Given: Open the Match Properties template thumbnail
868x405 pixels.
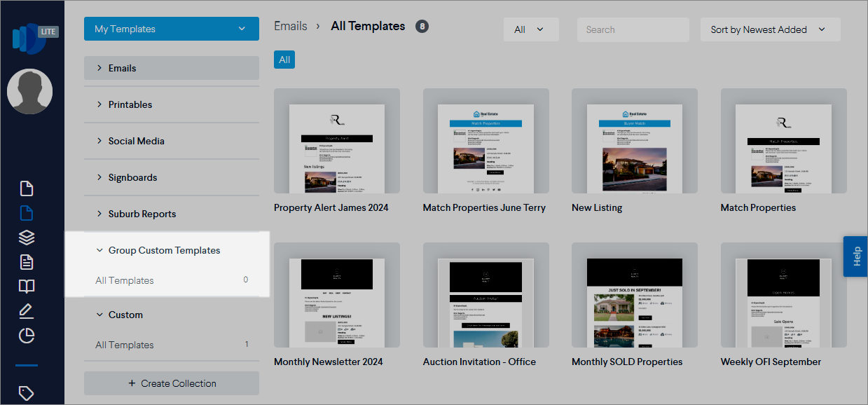Looking at the screenshot, I should pos(784,141).
